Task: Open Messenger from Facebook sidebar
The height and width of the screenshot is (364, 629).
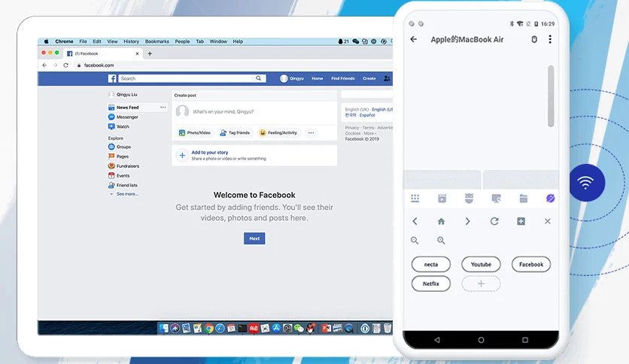Action: point(123,117)
